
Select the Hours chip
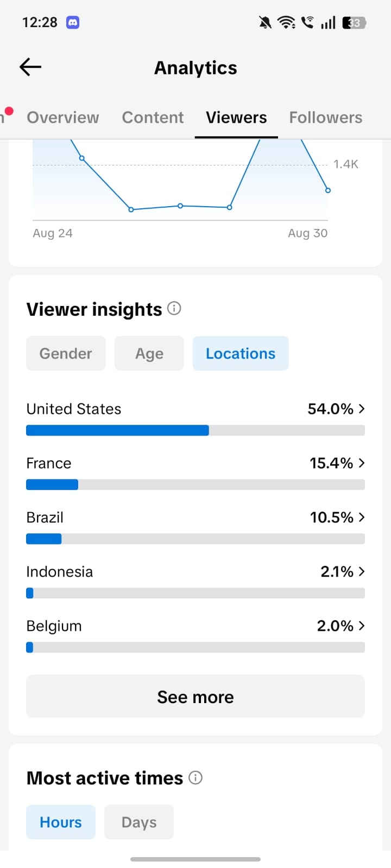coord(61,822)
